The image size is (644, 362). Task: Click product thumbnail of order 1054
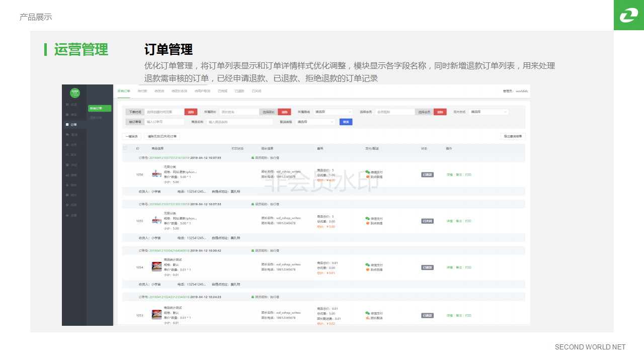[156, 267]
